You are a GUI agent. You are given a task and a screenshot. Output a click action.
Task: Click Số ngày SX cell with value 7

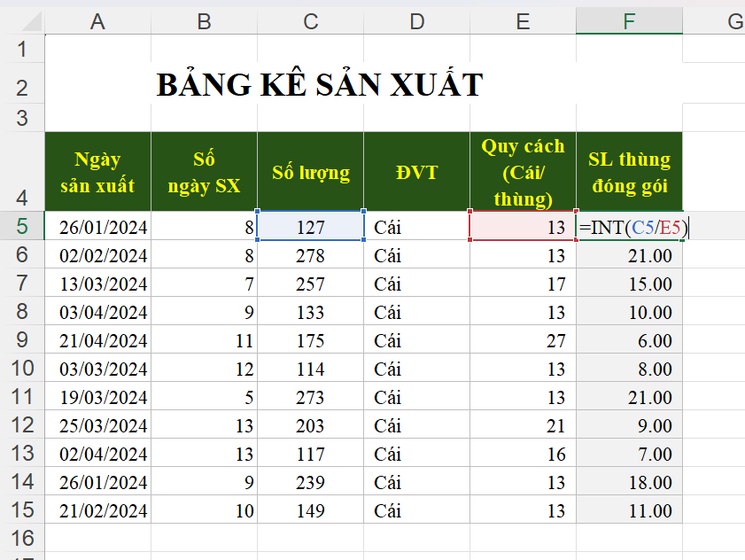tap(205, 283)
